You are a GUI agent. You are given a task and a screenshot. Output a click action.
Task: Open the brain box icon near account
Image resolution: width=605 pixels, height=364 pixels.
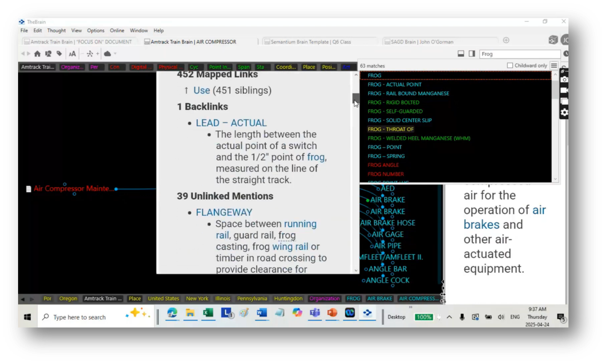[x=553, y=40]
